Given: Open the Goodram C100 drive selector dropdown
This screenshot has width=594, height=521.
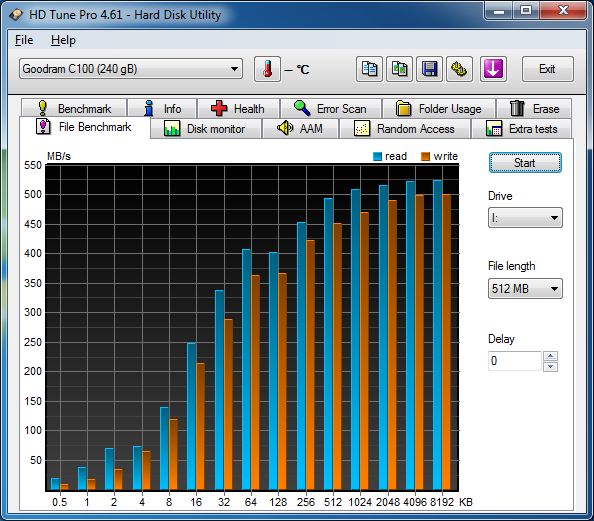Looking at the screenshot, I should point(131,69).
